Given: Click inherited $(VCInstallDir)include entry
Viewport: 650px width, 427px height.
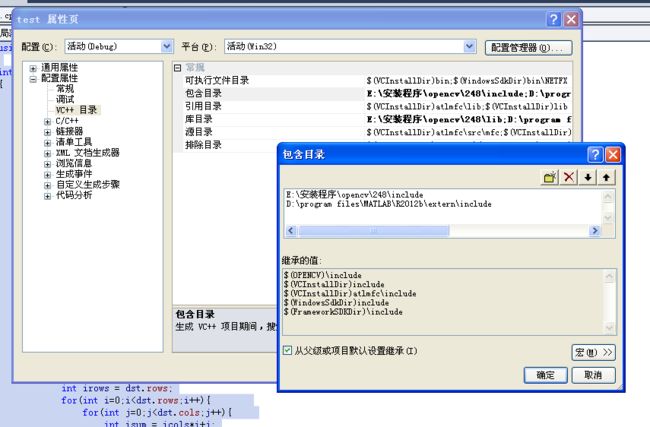Looking at the screenshot, I should (334, 284).
